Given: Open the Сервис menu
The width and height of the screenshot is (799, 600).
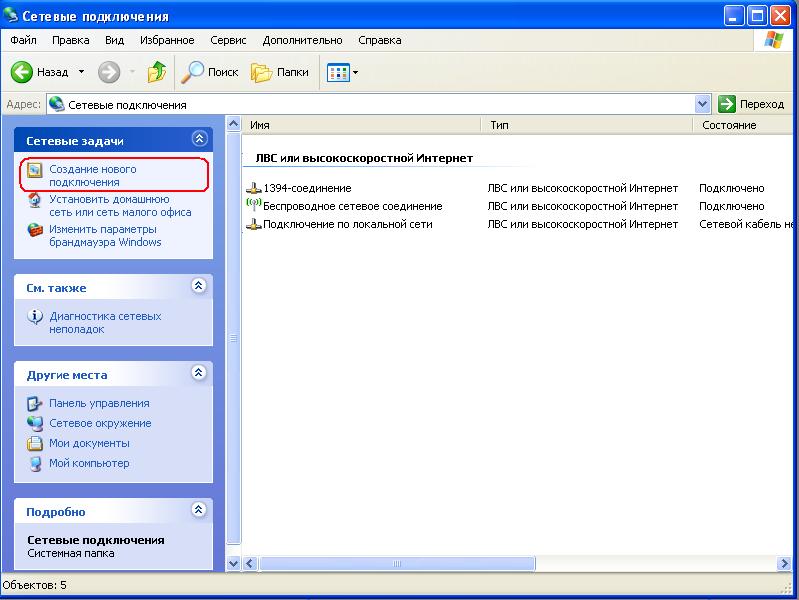Looking at the screenshot, I should [x=228, y=40].
